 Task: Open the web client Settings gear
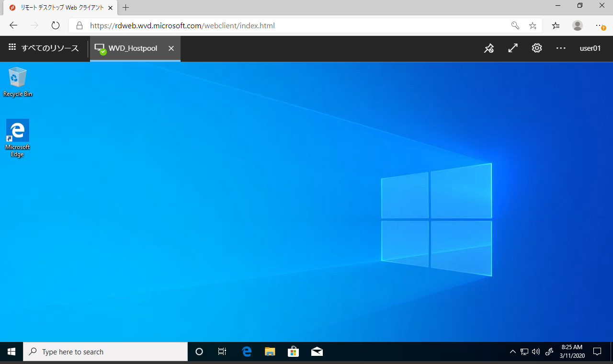pos(537,48)
